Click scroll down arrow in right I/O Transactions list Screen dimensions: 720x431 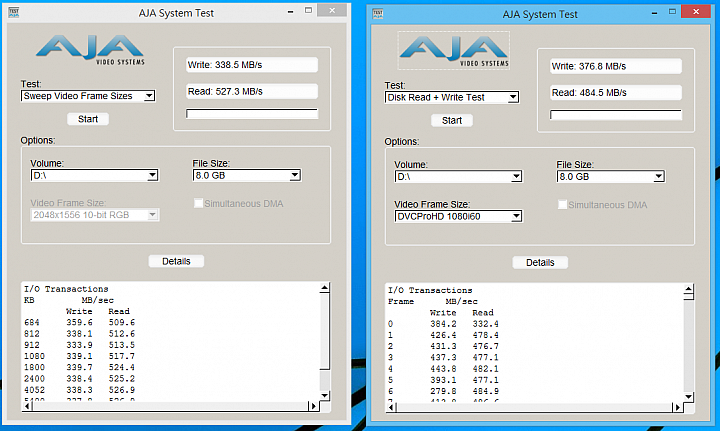tap(688, 397)
